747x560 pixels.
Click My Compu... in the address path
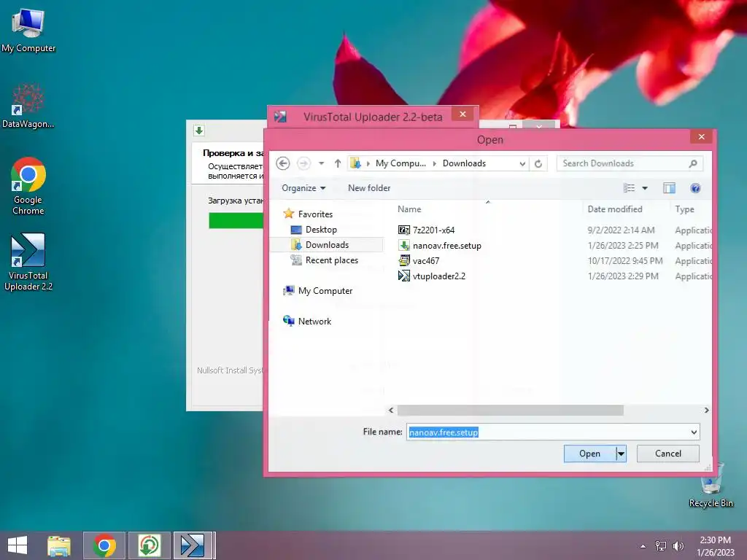[400, 163]
